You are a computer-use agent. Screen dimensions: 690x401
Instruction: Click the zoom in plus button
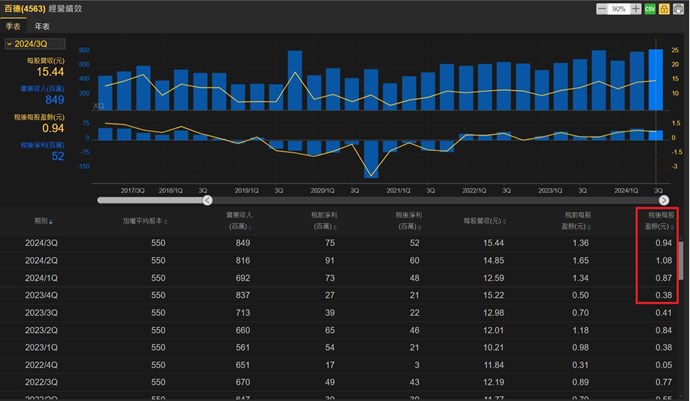click(635, 8)
